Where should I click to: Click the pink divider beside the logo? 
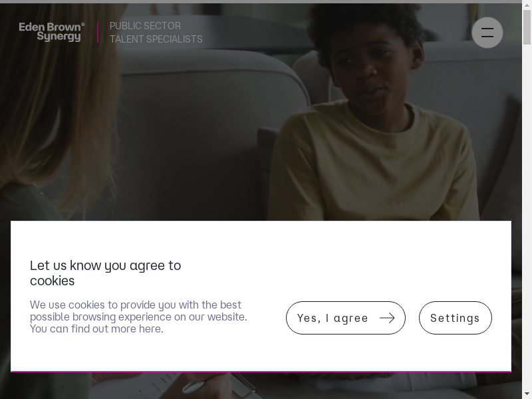[x=98, y=32]
